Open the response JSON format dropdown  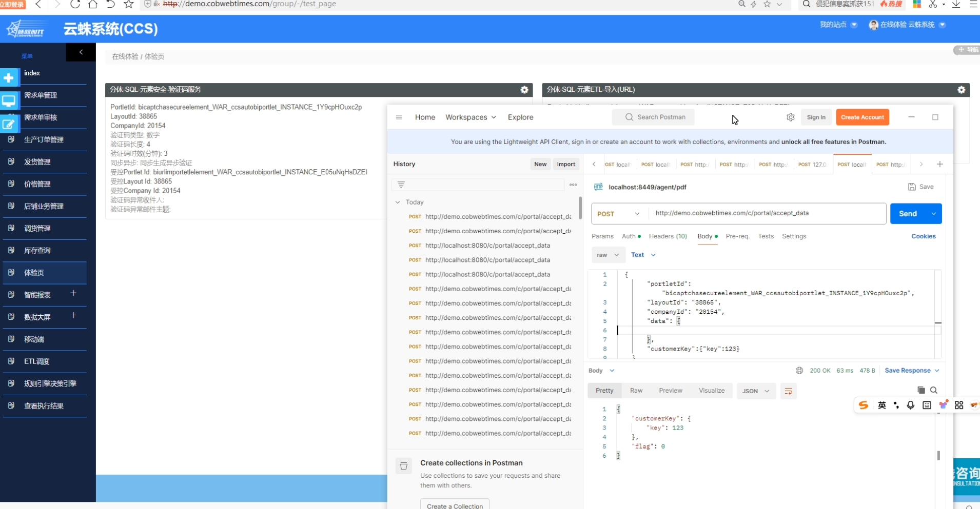[756, 391]
